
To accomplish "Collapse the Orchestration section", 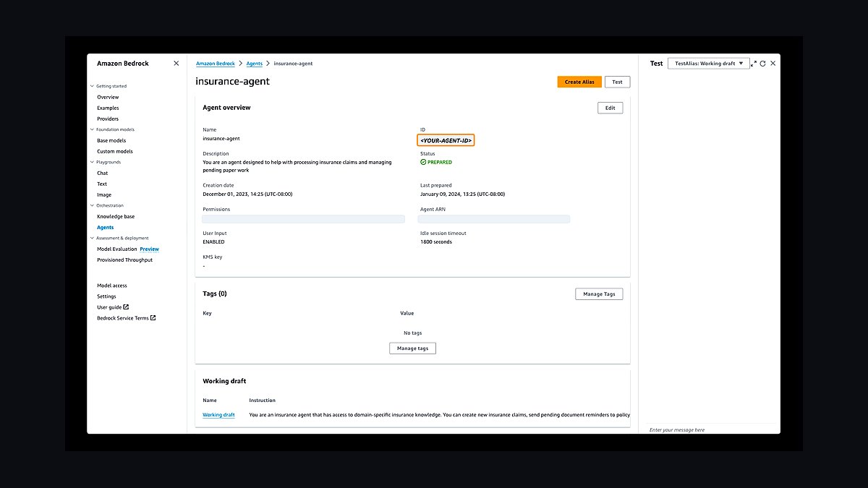I will pos(92,205).
